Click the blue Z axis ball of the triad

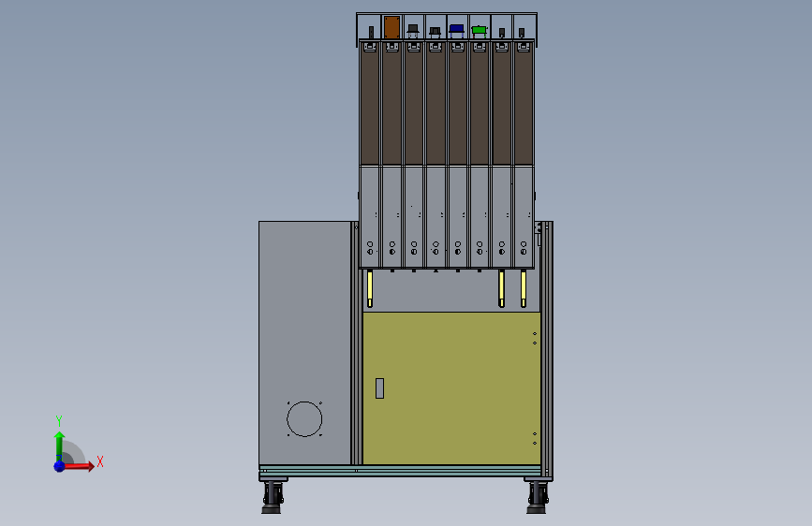point(60,466)
